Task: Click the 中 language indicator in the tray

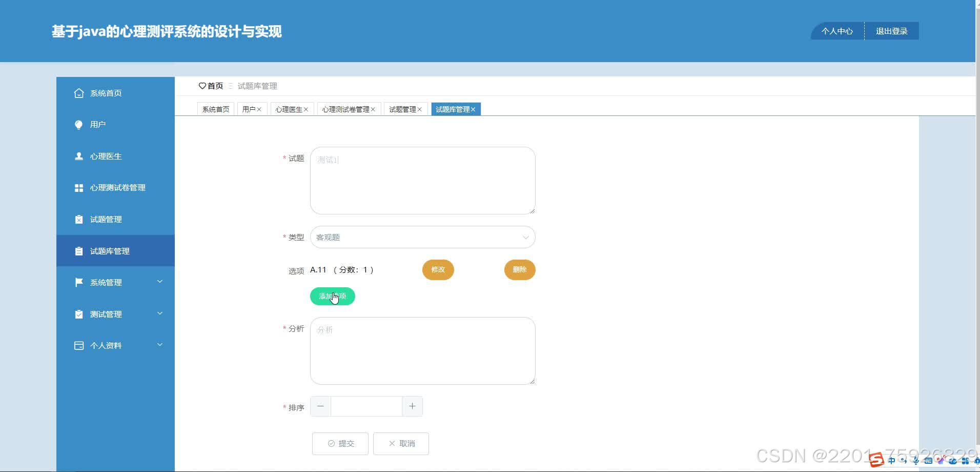Action: 891,461
